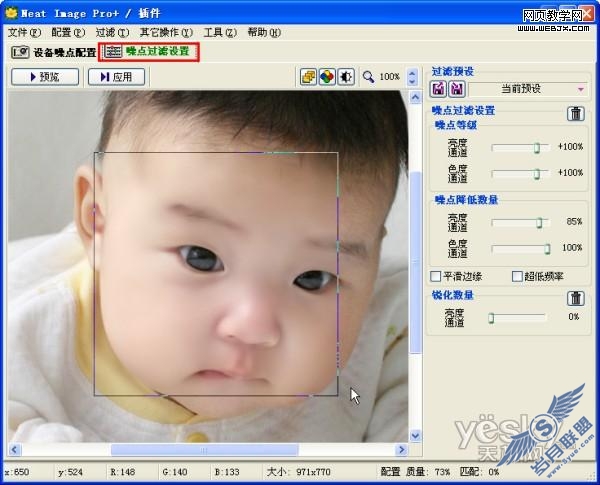Click the B:133 status value
The height and width of the screenshot is (485, 600).
coord(227,472)
